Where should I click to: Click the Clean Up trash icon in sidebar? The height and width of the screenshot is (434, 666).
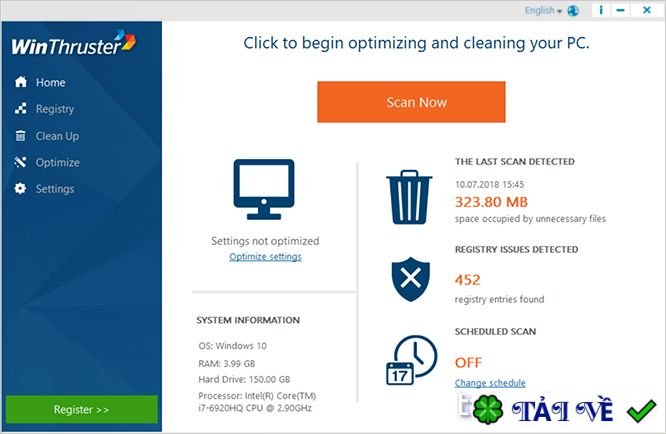20,135
